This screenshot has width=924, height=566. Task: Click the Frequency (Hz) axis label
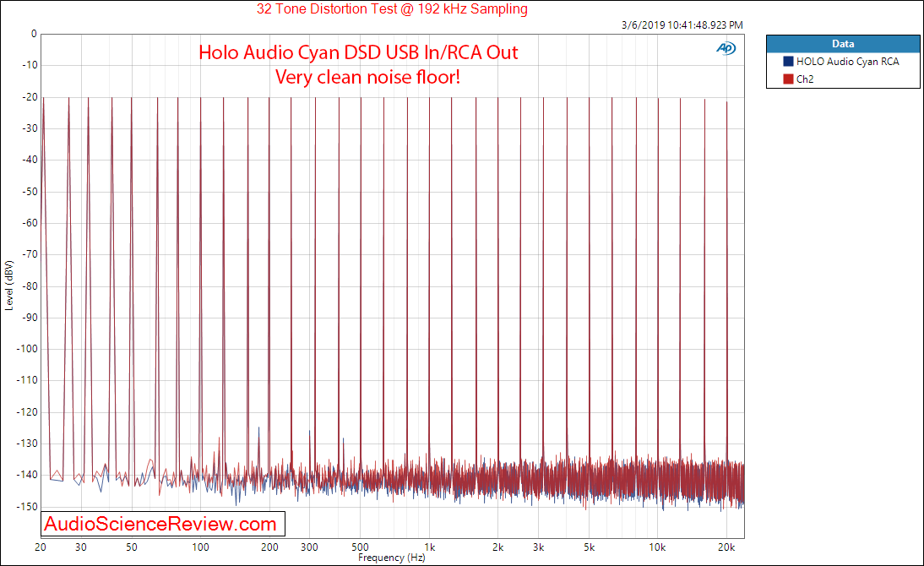[391, 558]
